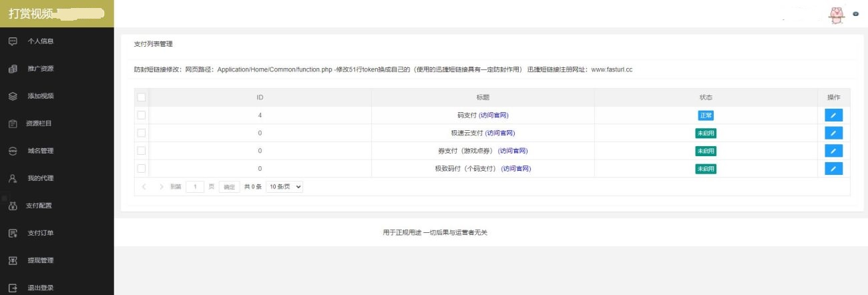
Task: Edit the 码支付 row with pencil button
Action: pyautogui.click(x=833, y=115)
